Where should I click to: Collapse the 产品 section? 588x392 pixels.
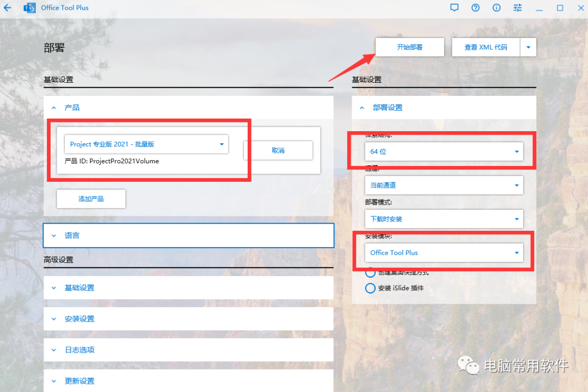coord(188,108)
